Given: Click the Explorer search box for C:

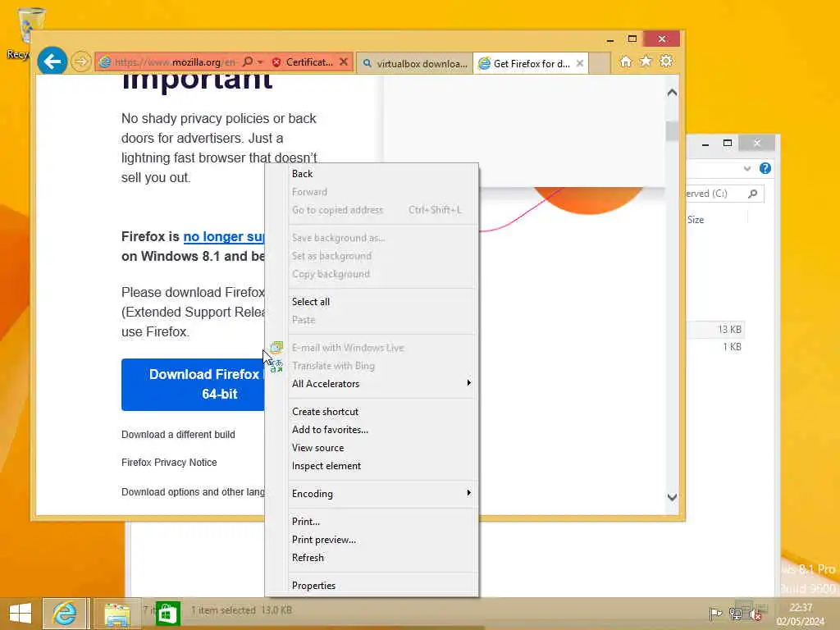Looking at the screenshot, I should coord(724,194).
